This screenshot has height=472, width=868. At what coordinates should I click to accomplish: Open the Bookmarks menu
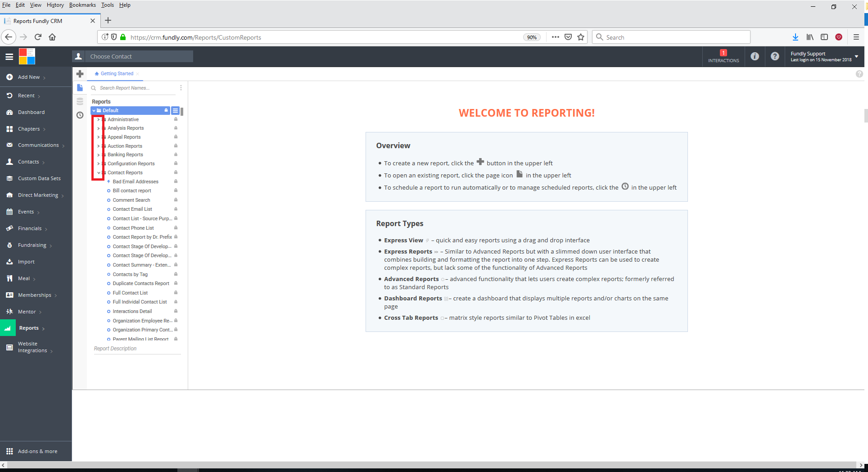[82, 5]
